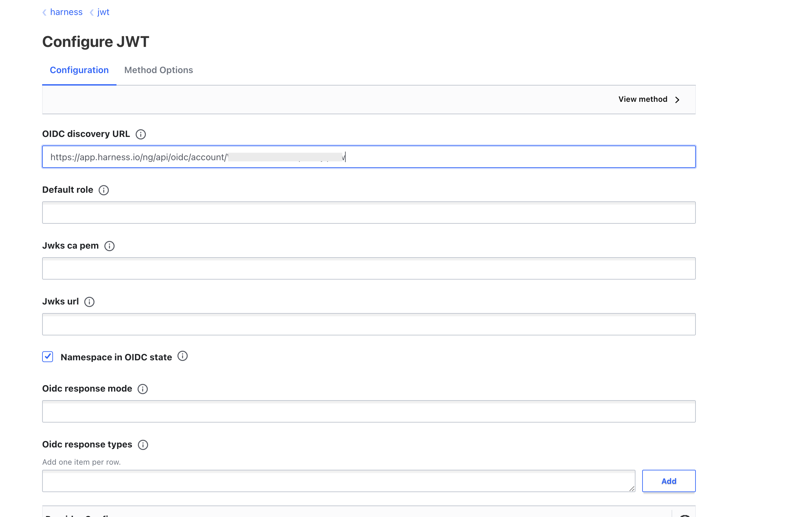Click the Namespace in OIDC state info icon

click(x=184, y=357)
